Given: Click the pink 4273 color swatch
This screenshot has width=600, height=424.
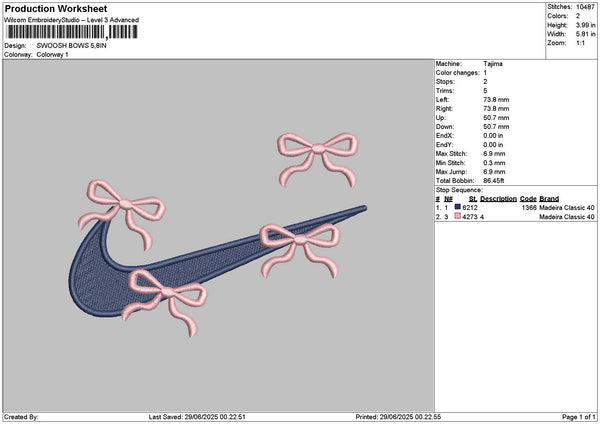Looking at the screenshot, I should [457, 216].
